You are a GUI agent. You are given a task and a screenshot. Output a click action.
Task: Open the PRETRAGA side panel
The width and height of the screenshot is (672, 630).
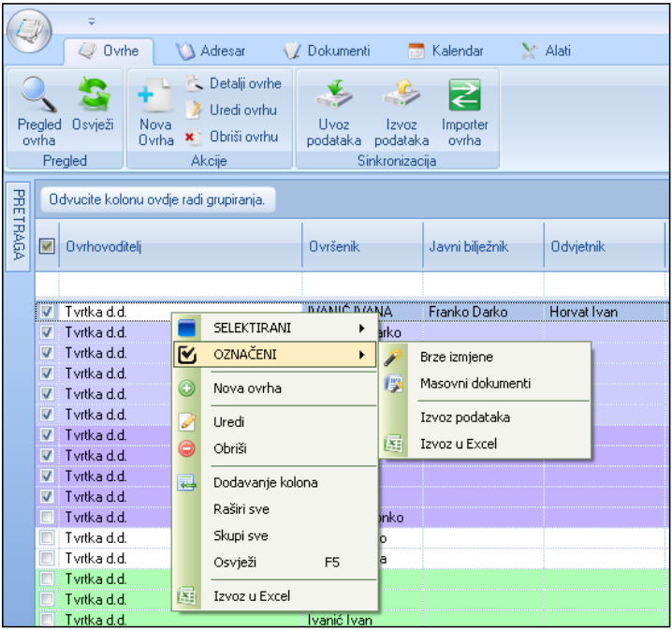17,226
